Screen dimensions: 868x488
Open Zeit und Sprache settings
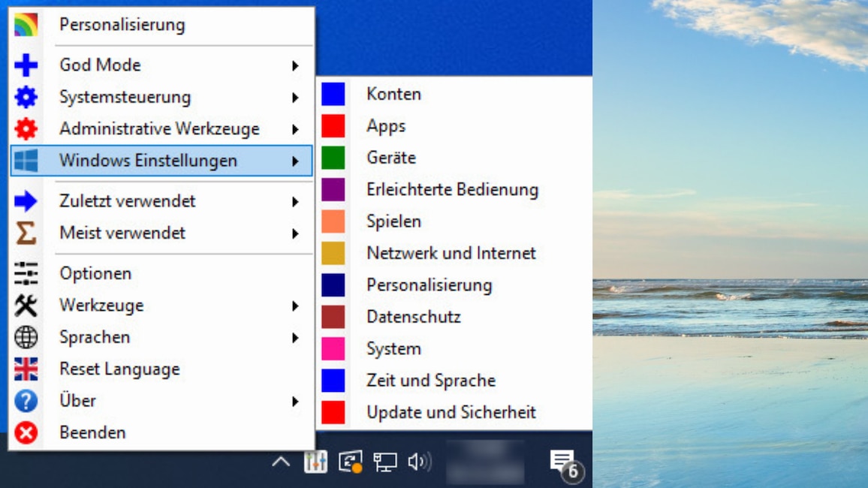tap(454, 381)
